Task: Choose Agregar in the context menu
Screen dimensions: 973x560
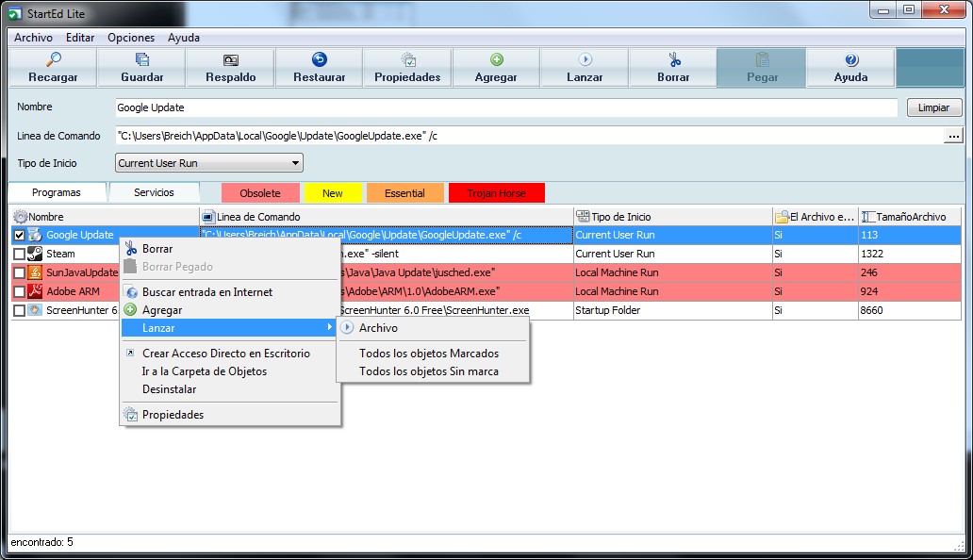Action: pyautogui.click(x=230, y=310)
